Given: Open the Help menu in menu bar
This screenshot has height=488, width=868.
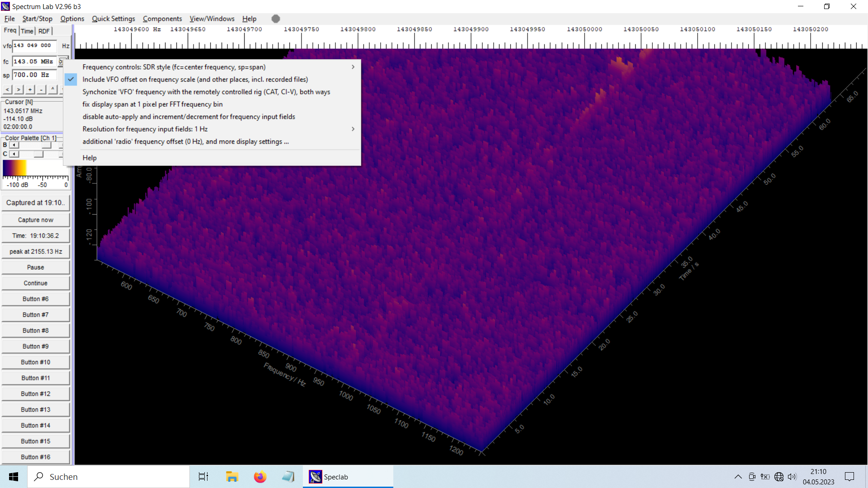Looking at the screenshot, I should [x=249, y=19].
